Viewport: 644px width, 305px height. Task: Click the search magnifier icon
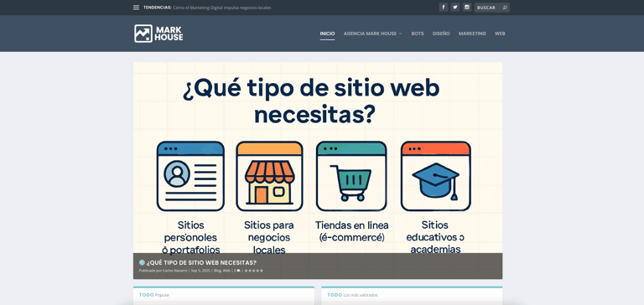click(505, 8)
